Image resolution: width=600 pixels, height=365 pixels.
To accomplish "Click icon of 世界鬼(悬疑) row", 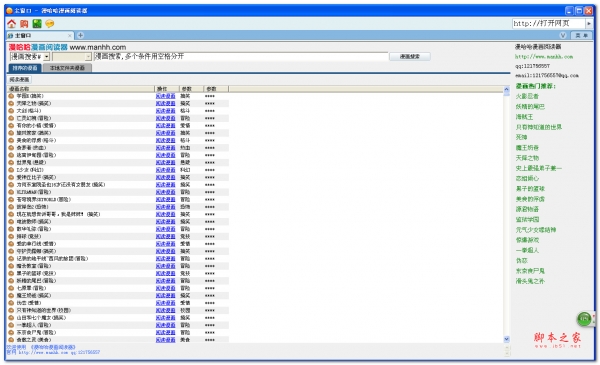I will tap(11, 163).
